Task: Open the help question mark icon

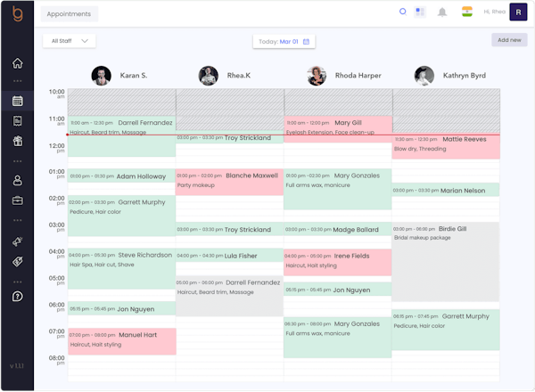Action: (18, 297)
